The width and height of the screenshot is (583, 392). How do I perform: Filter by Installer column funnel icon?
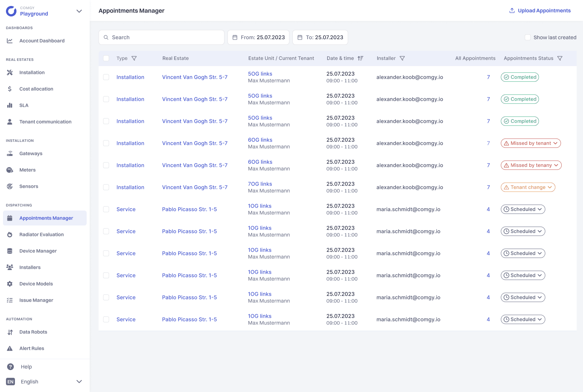point(402,58)
